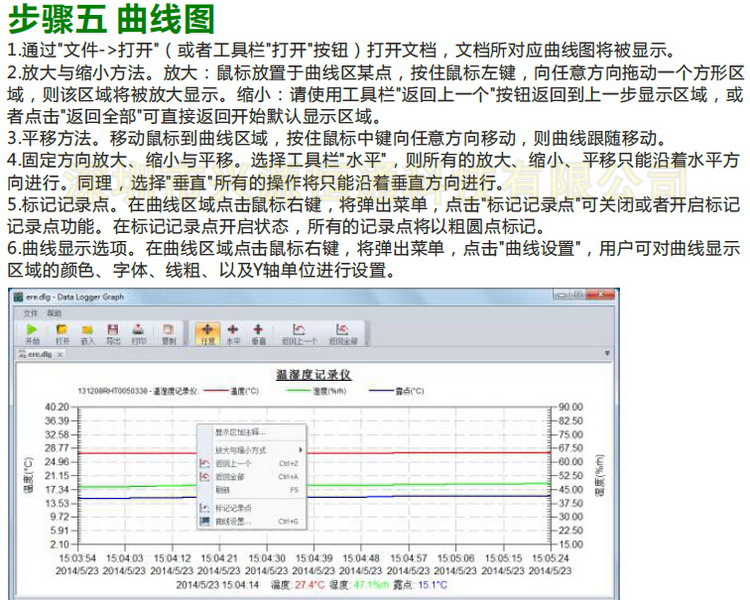Click the status timestamp 2014/5/23 15:04:14

click(217, 585)
